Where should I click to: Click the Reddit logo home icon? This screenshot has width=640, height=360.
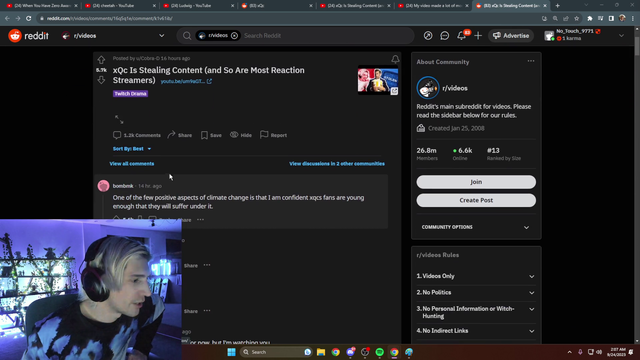15,36
